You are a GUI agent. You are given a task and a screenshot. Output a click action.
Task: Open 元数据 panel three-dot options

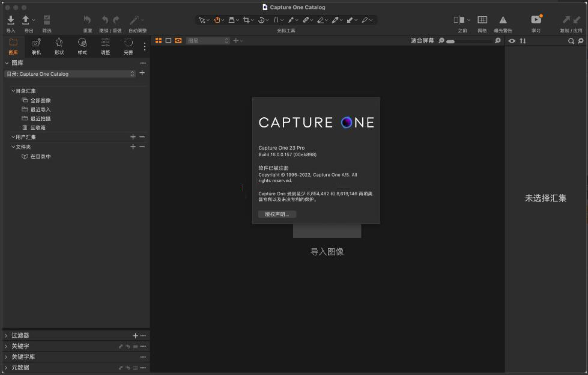[x=143, y=368]
